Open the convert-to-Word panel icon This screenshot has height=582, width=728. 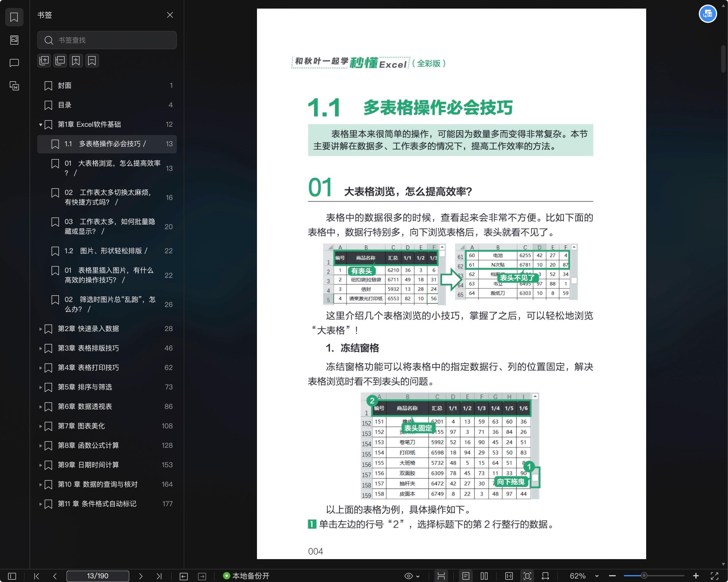(x=14, y=86)
